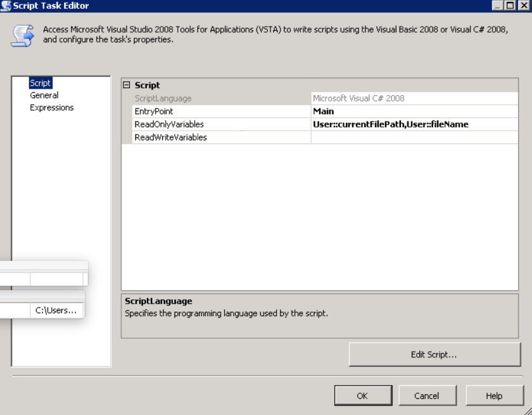Open the Expressions page
Image resolution: width=532 pixels, height=415 pixels.
coord(51,108)
